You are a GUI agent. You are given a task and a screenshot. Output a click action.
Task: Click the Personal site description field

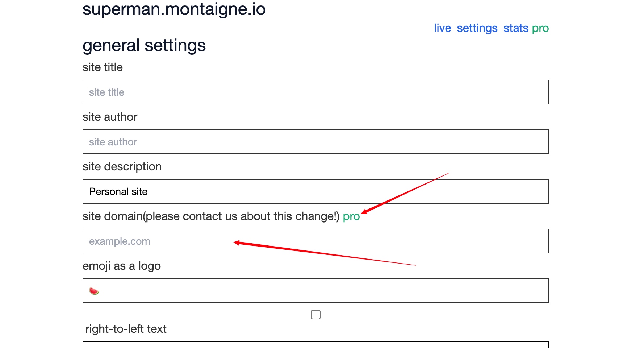[x=316, y=191]
